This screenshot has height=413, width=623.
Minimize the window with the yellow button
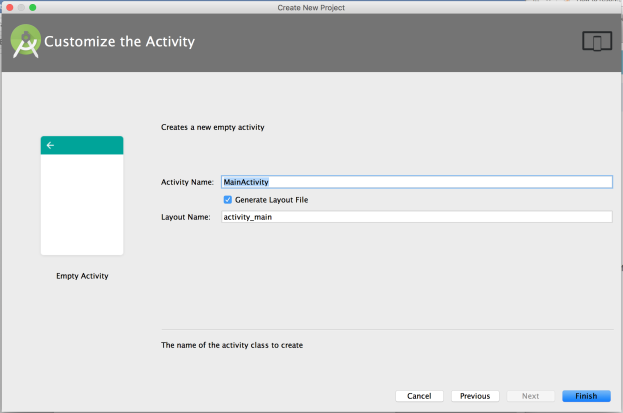[21, 7]
